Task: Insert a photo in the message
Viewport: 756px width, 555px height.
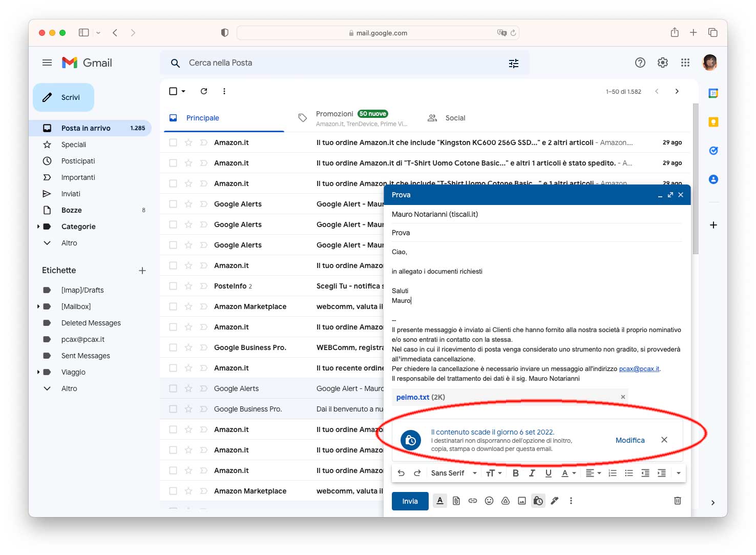Action: [522, 501]
